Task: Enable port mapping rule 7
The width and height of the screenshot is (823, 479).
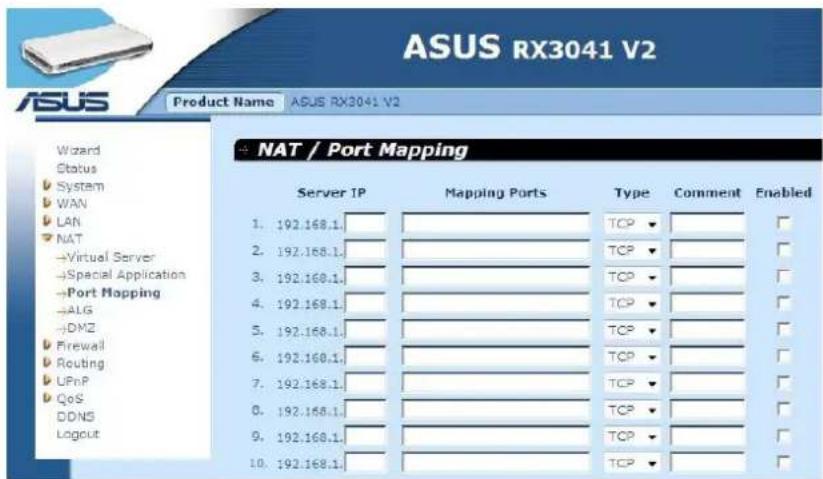Action: coord(783,383)
